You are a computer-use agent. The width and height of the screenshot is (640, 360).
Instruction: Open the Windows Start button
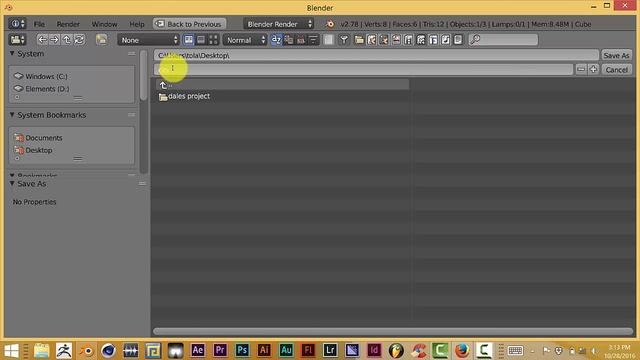pyautogui.click(x=11, y=350)
